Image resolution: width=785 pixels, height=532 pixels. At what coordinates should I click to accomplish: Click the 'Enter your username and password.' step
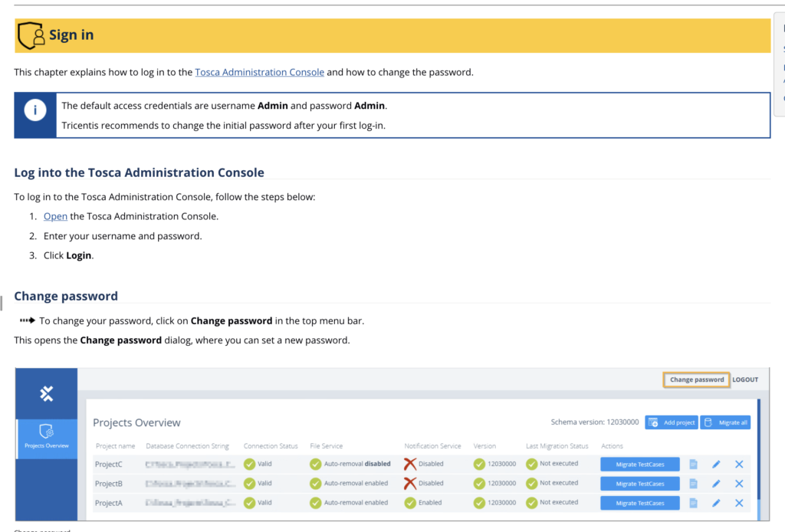[123, 236]
